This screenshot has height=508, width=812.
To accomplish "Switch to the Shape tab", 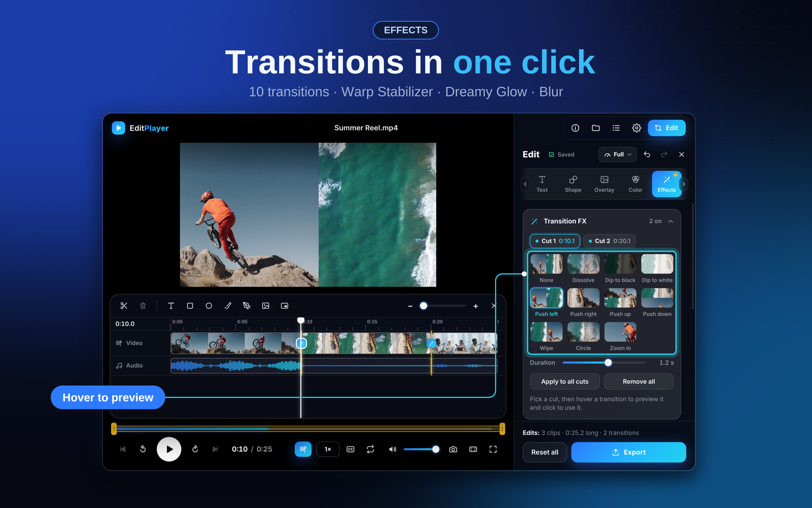I will (x=573, y=184).
